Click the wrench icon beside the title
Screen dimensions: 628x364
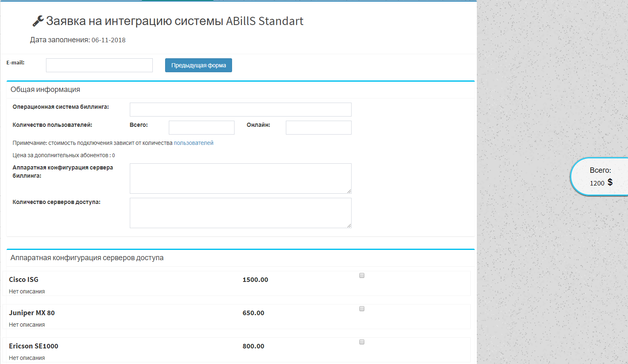pyautogui.click(x=38, y=21)
